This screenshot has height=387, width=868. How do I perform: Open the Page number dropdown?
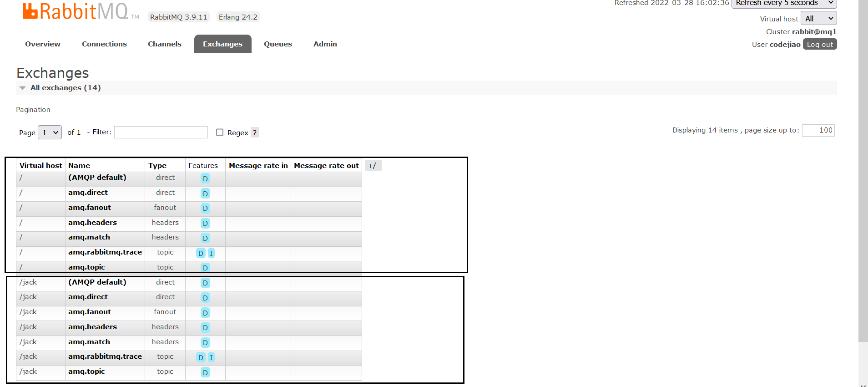coord(50,132)
